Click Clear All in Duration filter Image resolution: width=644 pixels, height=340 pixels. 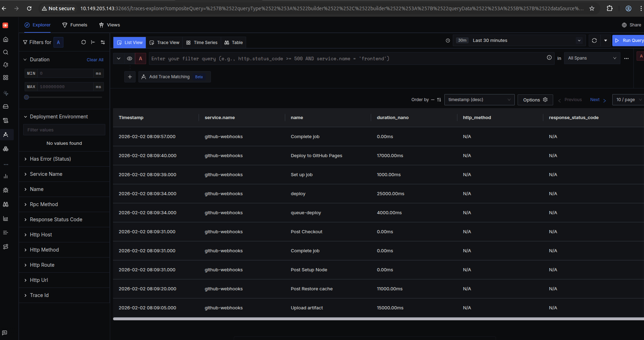click(x=95, y=60)
